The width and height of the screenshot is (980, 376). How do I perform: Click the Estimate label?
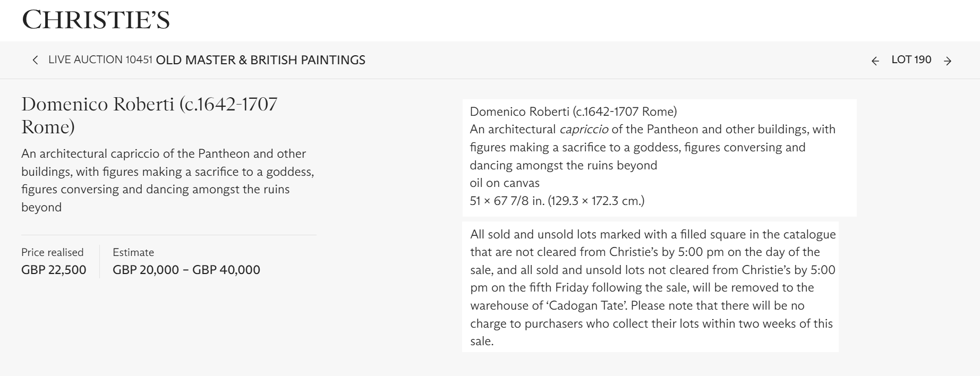coord(133,252)
